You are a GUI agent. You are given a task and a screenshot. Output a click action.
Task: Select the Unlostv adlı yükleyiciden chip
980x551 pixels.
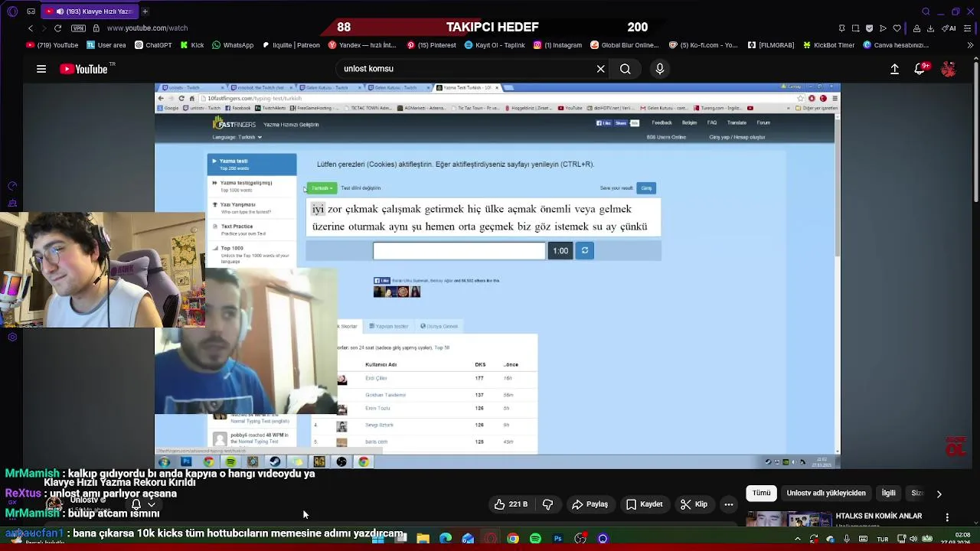point(826,494)
